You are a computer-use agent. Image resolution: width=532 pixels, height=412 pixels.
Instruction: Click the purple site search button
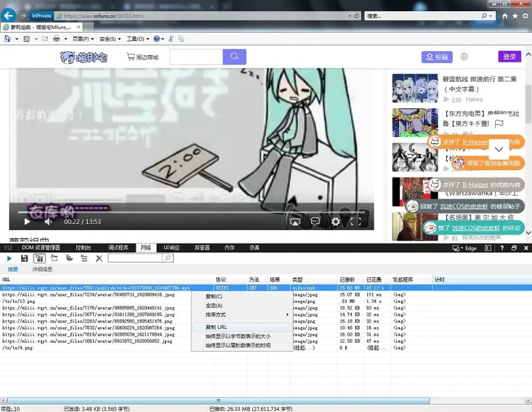pos(235,56)
